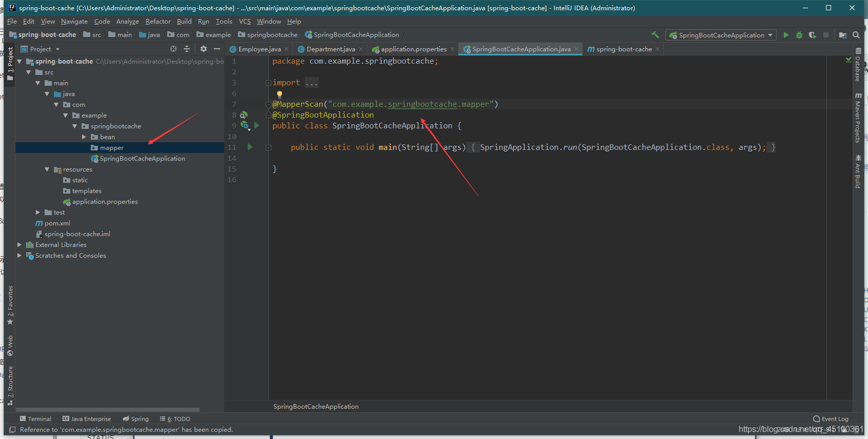
Task: Collapse the resources folder node
Action: tap(47, 169)
